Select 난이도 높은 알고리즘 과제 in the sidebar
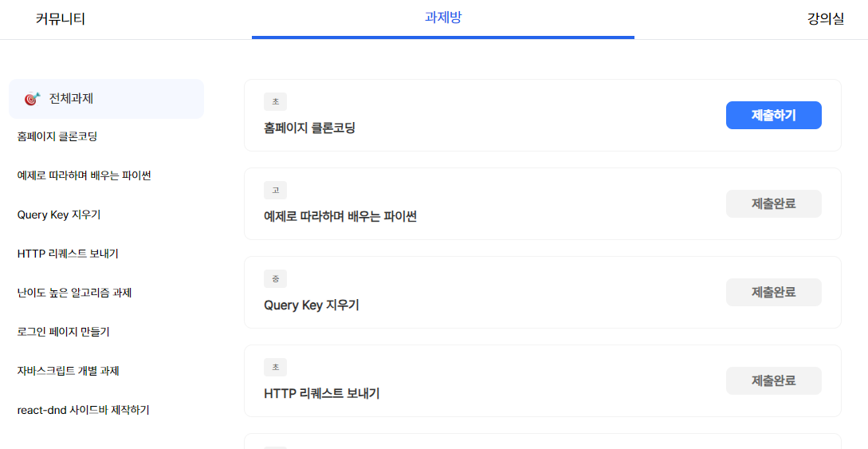Viewport: 868px width, 449px height. point(74,293)
